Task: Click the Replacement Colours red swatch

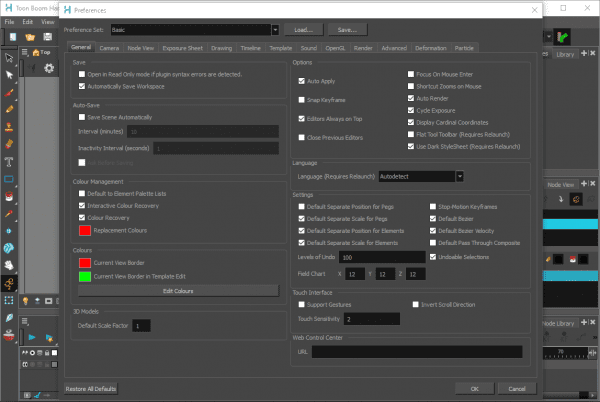Action: tap(85, 230)
